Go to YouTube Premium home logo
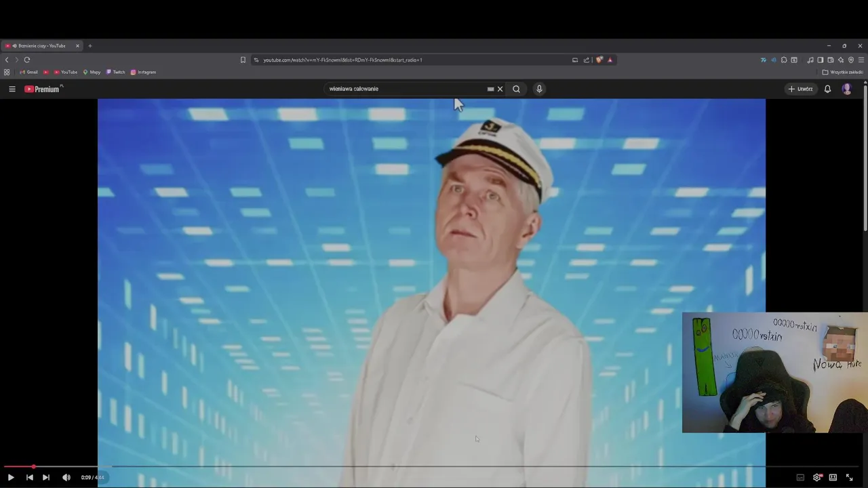Image resolution: width=868 pixels, height=488 pixels. (43, 89)
